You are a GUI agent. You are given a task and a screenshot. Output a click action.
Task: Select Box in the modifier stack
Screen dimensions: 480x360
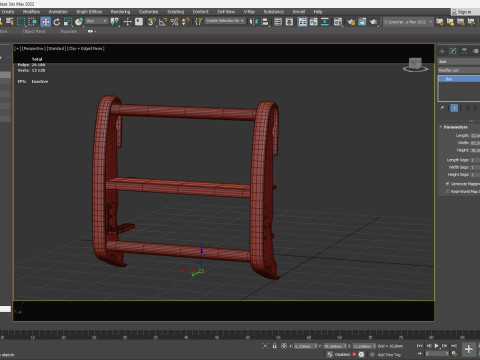coord(459,79)
